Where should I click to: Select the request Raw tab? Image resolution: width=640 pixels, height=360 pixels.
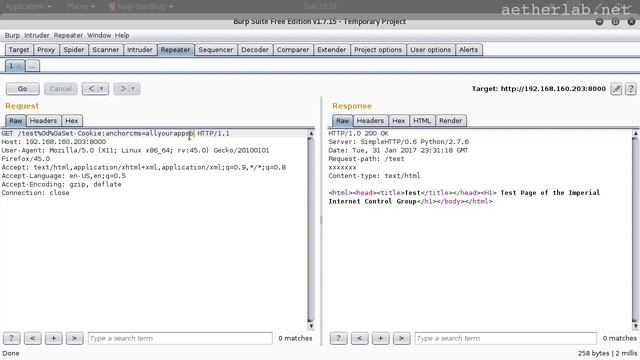pos(16,121)
